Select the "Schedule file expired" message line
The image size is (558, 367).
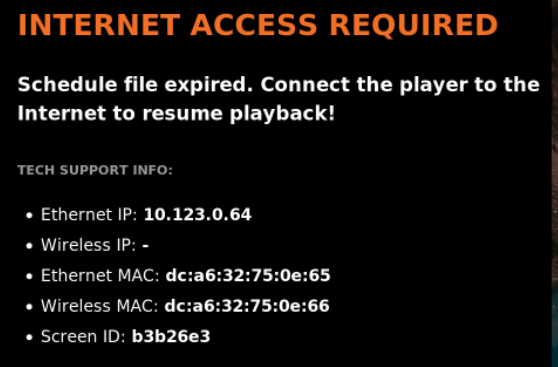tap(279, 85)
